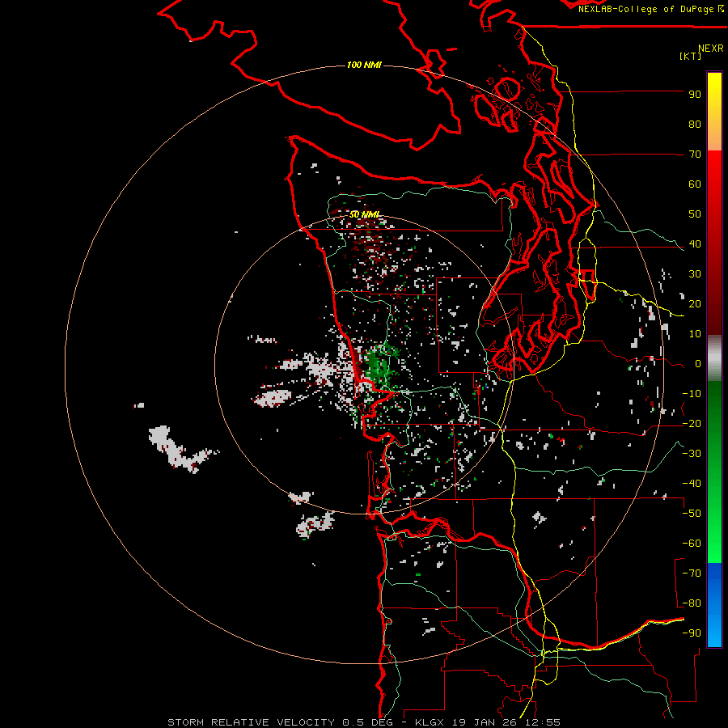
Task: Select the -50 value on velocity scale
Action: point(692,514)
